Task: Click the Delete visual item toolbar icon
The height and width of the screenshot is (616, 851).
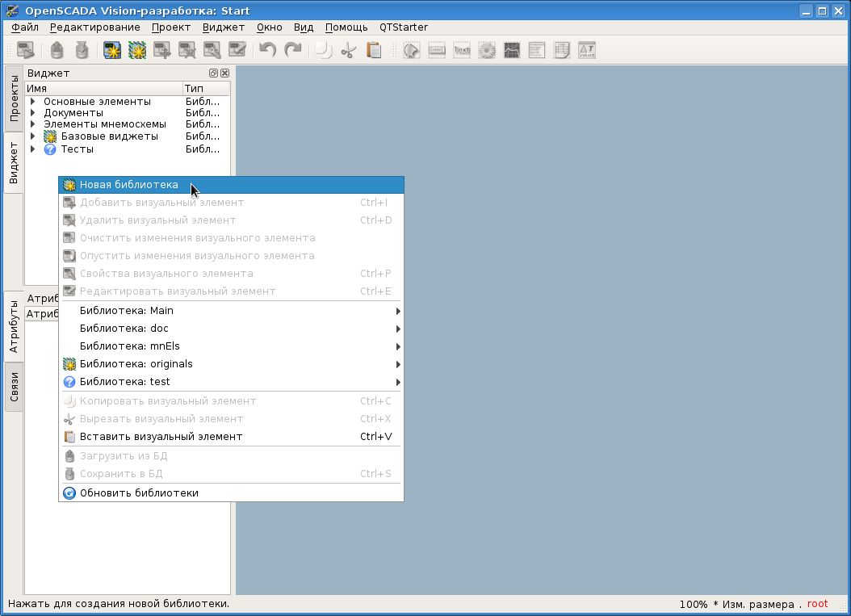Action: click(187, 51)
